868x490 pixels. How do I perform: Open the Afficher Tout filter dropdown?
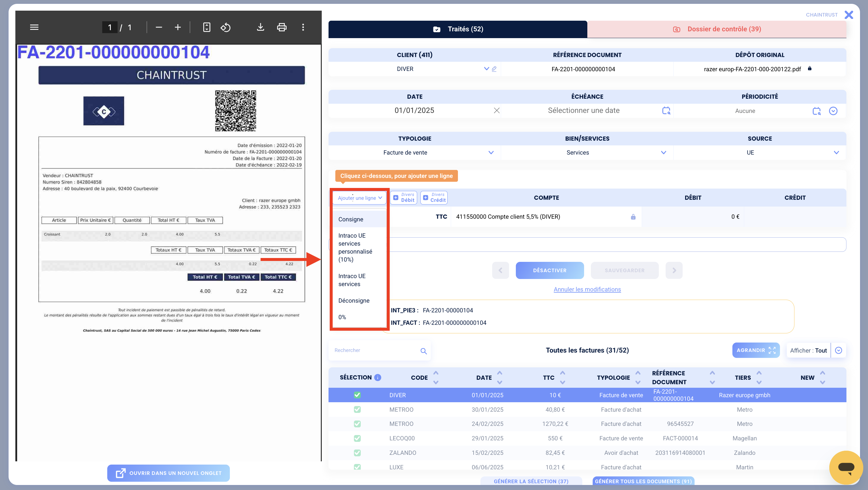pos(838,351)
